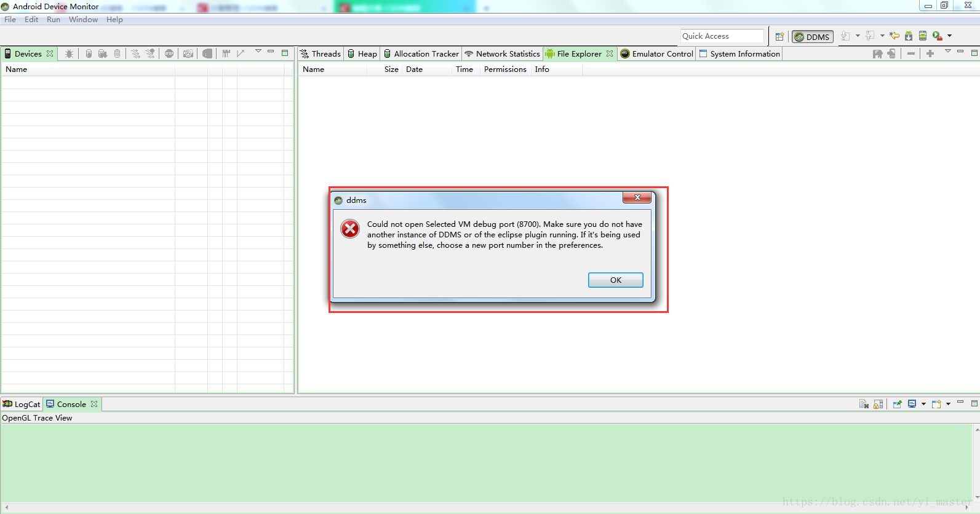Open the File menu
Screen dimensions: 980x514
[10, 19]
